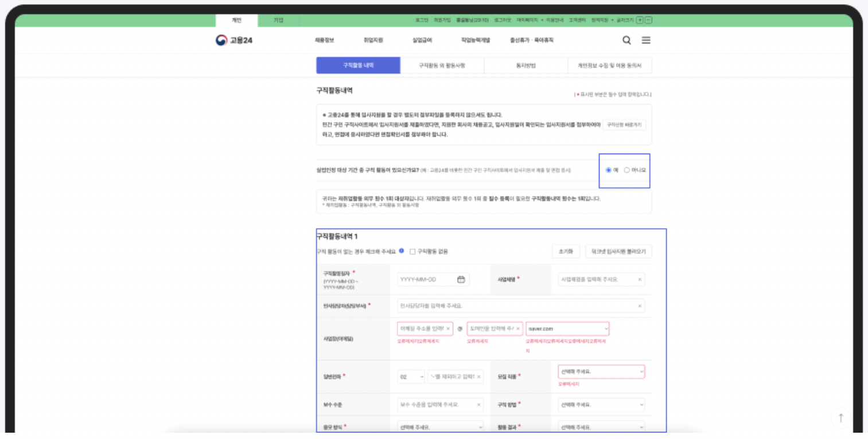Clear the 보수 수준 field with its X
Viewport: 868px width, 439px height.
(479, 405)
